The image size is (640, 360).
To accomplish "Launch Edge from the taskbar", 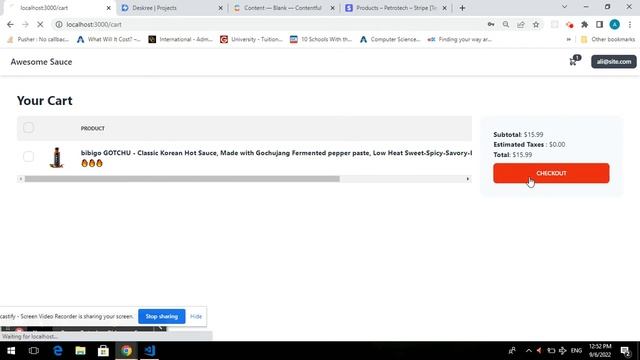I will [58, 351].
